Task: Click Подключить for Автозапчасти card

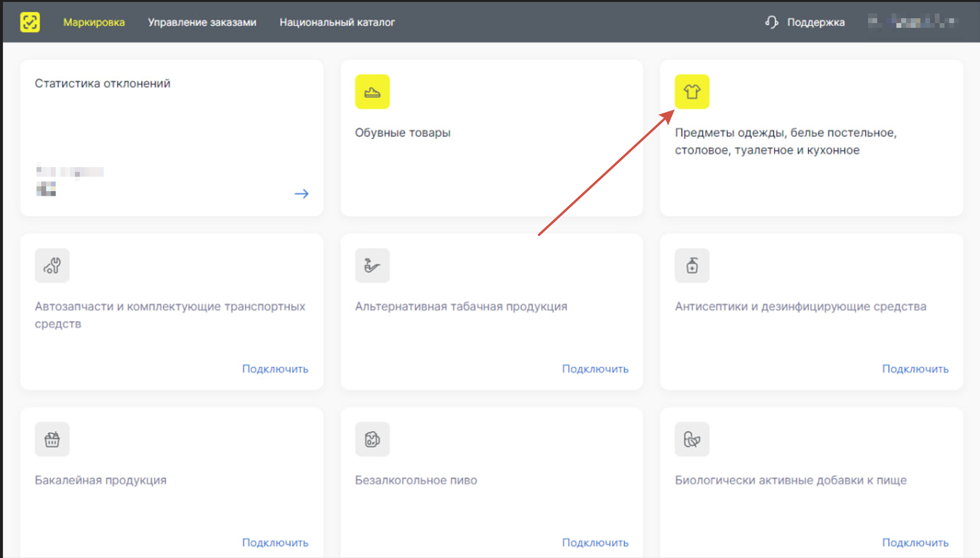Action: (275, 369)
